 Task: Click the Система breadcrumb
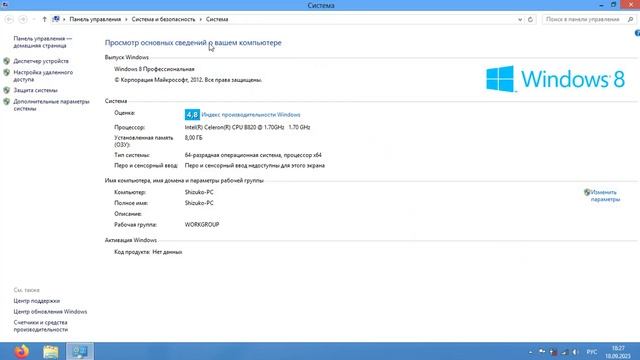coord(217,19)
